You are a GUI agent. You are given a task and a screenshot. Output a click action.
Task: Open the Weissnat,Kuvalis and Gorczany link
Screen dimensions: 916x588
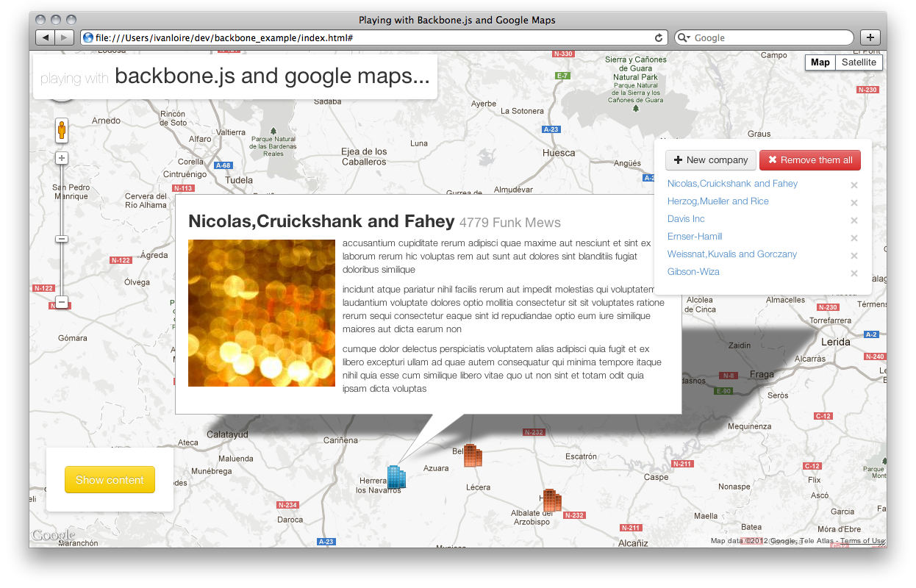coord(732,254)
